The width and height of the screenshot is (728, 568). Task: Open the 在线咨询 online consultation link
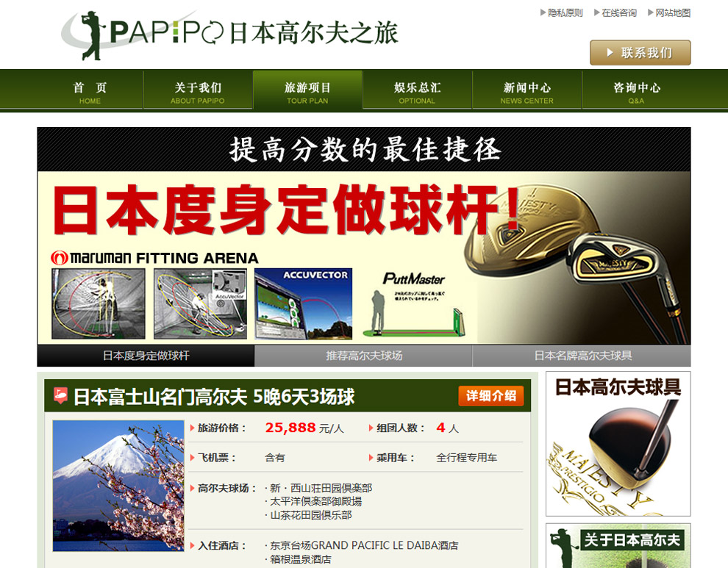pyautogui.click(x=619, y=13)
